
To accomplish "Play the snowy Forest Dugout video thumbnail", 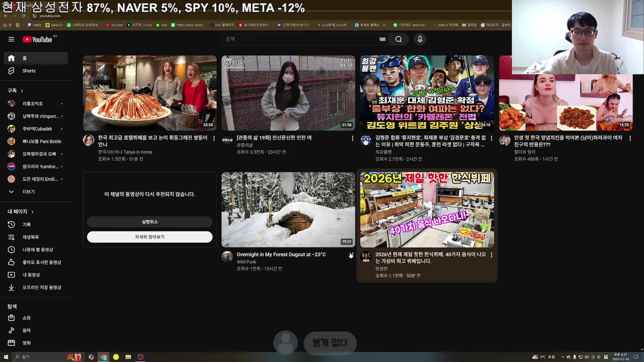I will click(x=288, y=210).
